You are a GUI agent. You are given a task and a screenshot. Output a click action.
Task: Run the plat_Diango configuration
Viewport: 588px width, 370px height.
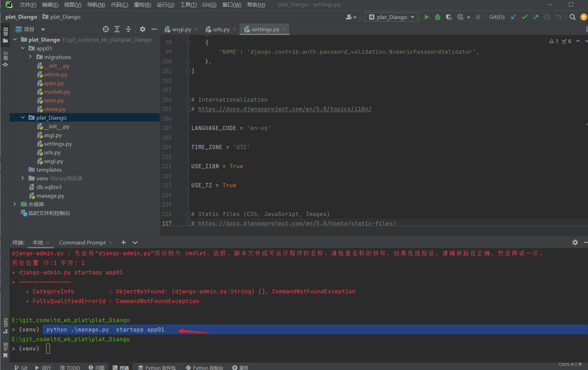427,17
